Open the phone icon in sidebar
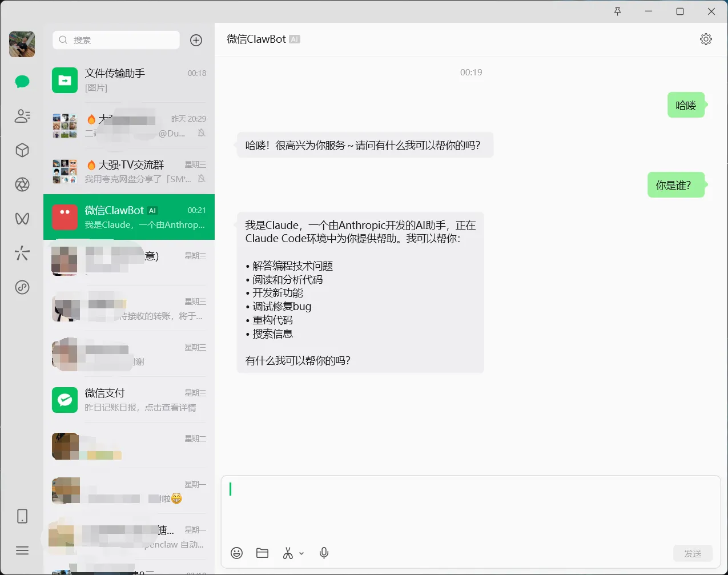Image resolution: width=728 pixels, height=575 pixels. click(22, 516)
